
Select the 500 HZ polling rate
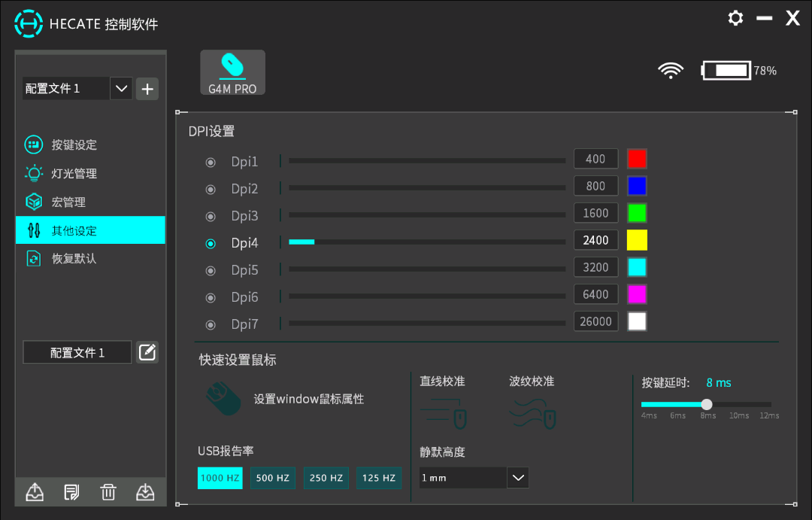click(x=273, y=478)
